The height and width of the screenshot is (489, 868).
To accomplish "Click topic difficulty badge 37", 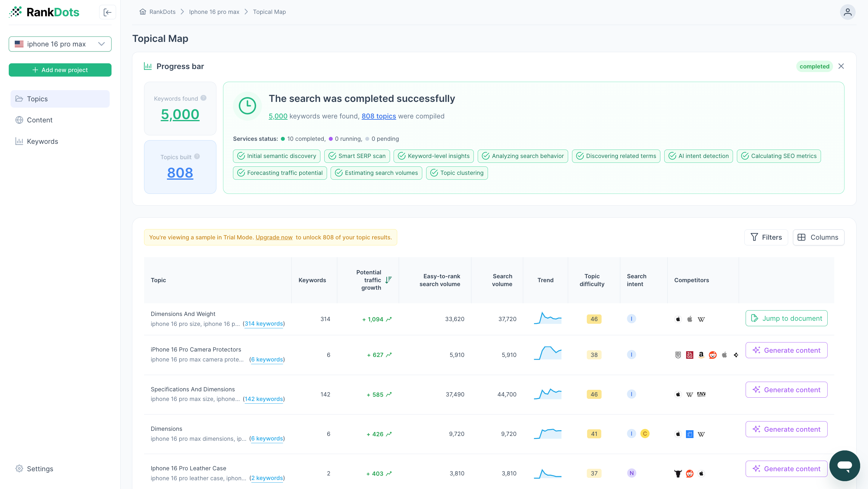I will [594, 474].
